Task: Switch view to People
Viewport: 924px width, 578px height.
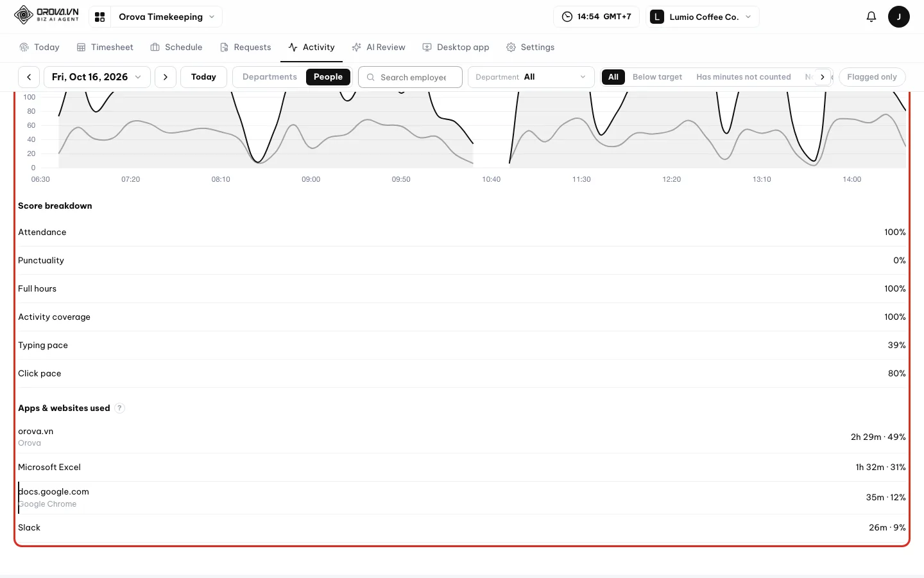Action: pos(328,77)
